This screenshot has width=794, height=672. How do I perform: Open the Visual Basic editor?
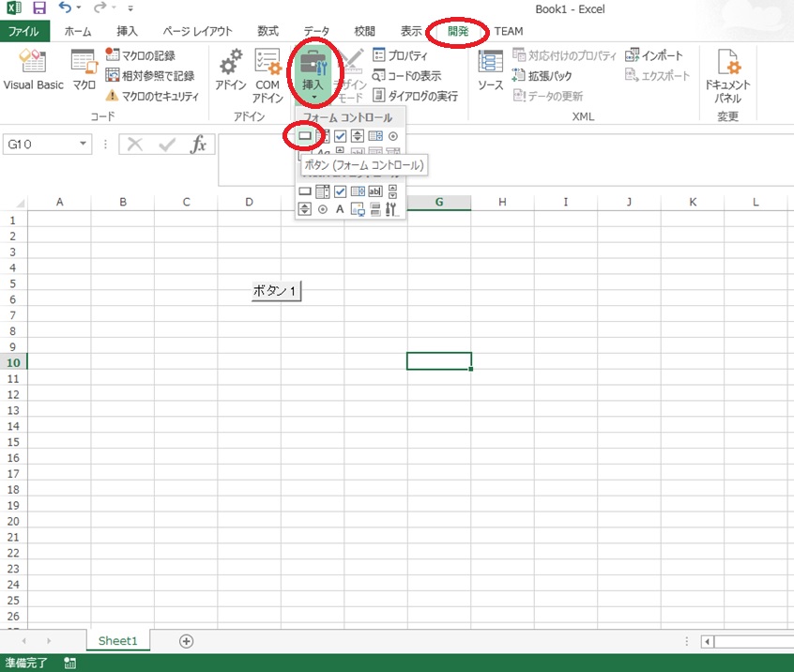[34, 70]
